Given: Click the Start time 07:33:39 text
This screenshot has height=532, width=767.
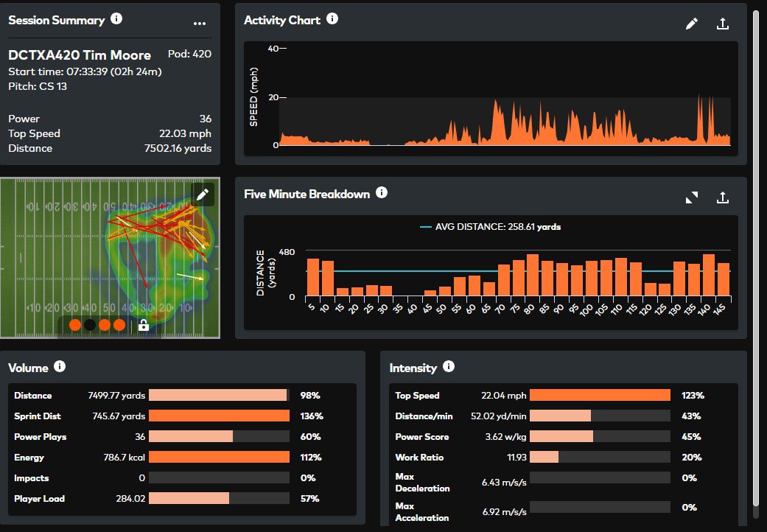Looking at the screenshot, I should pyautogui.click(x=85, y=71).
